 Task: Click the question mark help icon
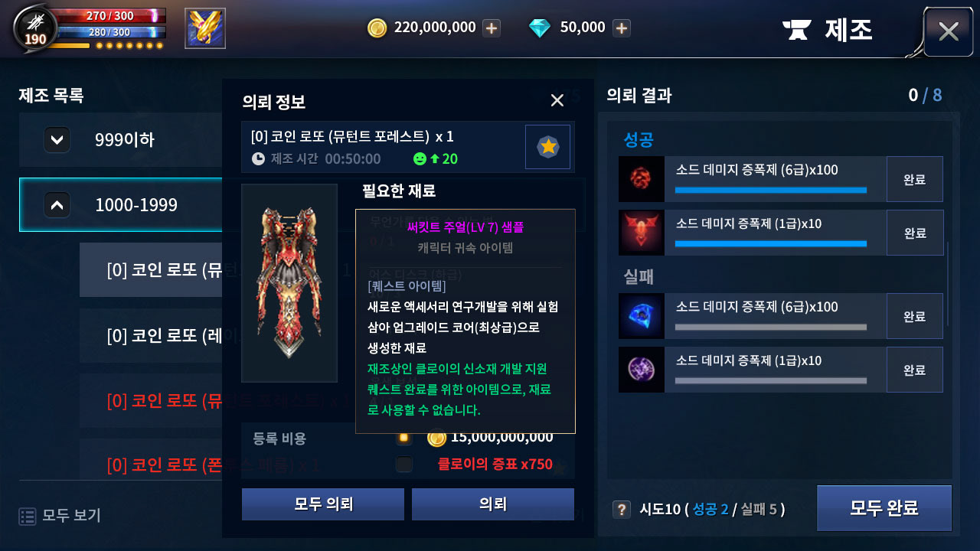click(x=622, y=510)
